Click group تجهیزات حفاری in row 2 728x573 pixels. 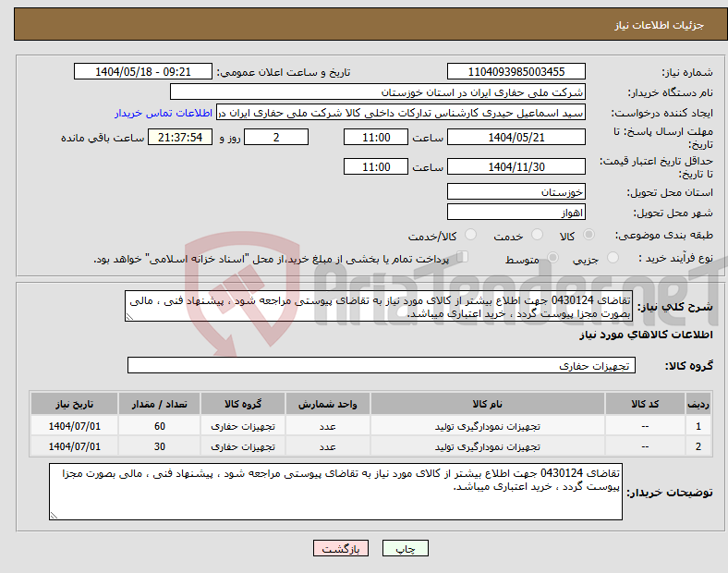(x=243, y=446)
